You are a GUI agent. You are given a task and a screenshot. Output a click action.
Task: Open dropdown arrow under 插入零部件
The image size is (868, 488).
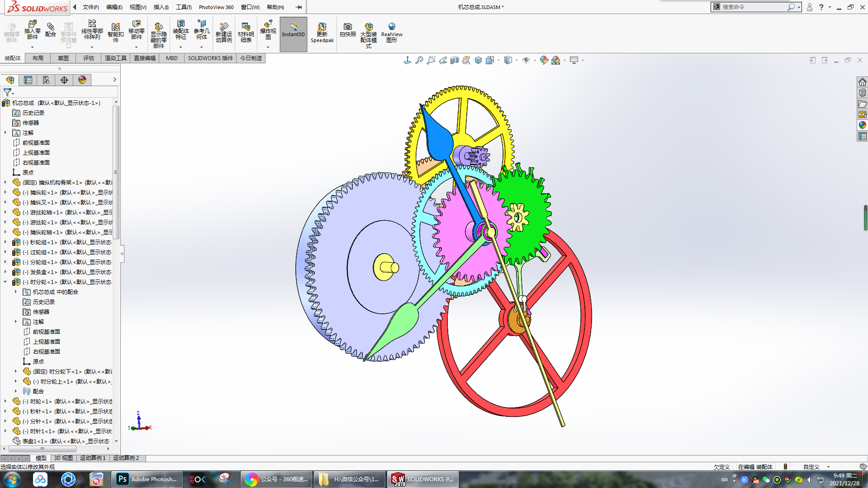pos(32,47)
